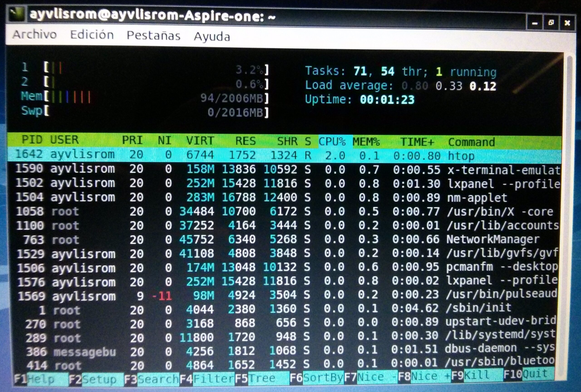The width and height of the screenshot is (581, 392).
Task: Sort by the CPU% column header
Action: point(332,141)
